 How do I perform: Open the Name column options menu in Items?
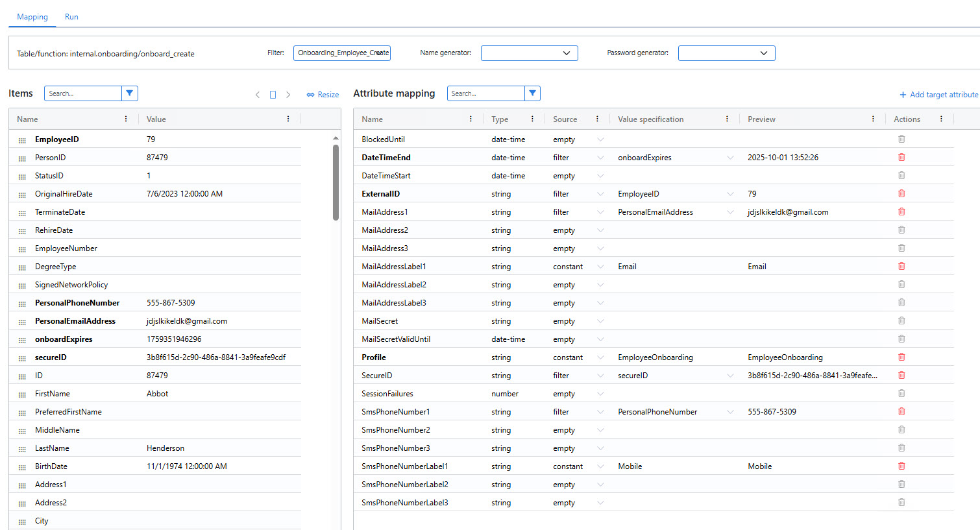tap(126, 119)
